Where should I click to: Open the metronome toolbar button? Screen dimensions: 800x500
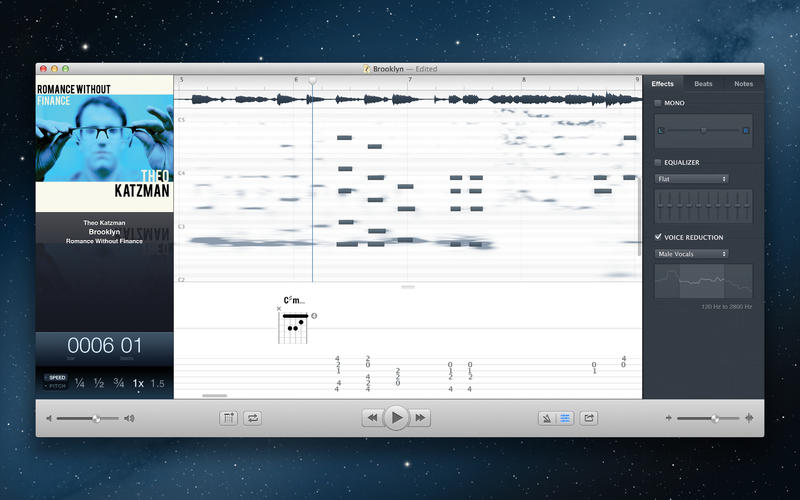547,418
